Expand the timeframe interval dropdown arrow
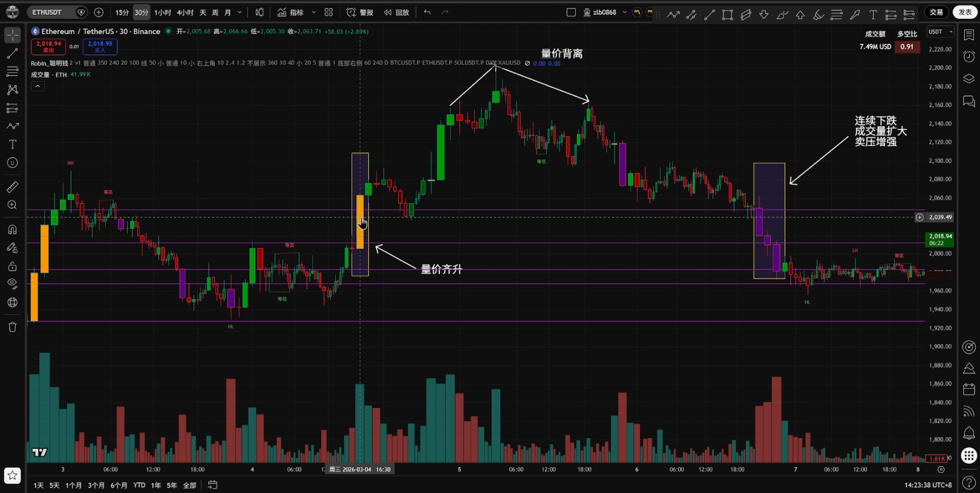 pos(240,12)
